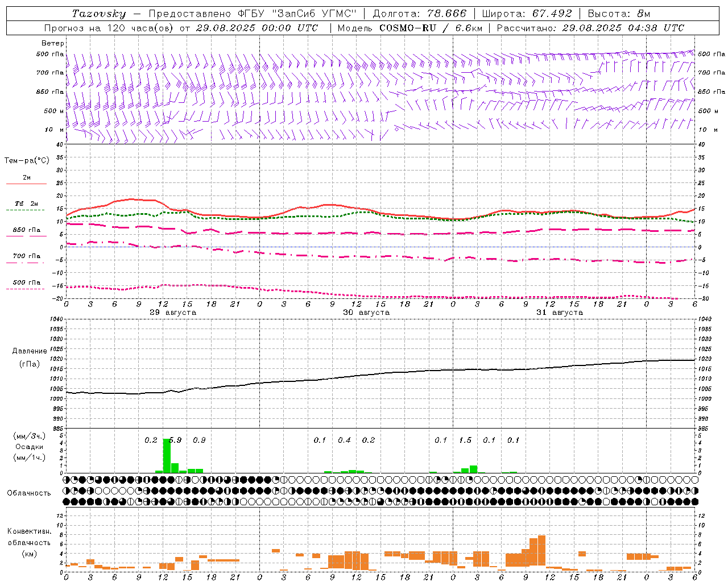Click the black pressure curve line
This screenshot has width=728, height=582.
(381, 373)
